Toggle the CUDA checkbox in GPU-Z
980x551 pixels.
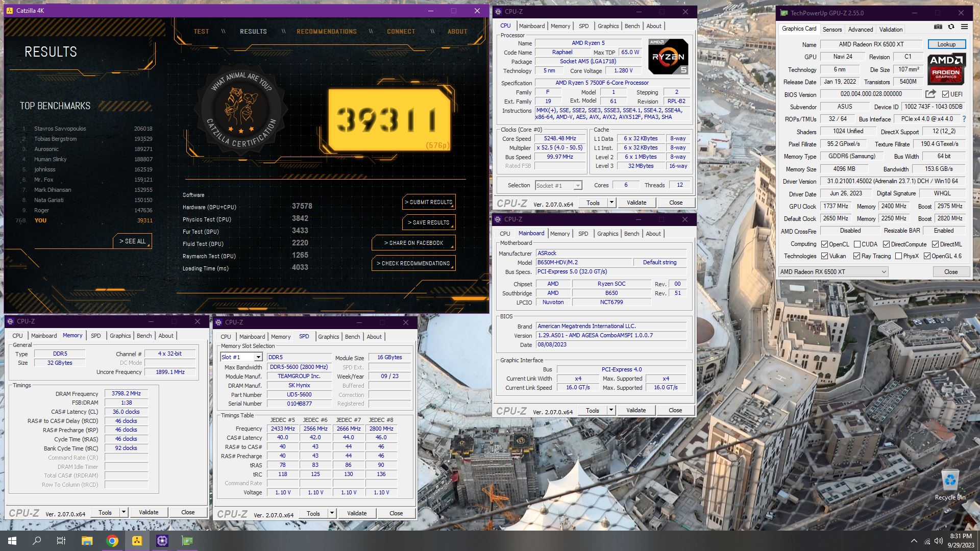[857, 244]
